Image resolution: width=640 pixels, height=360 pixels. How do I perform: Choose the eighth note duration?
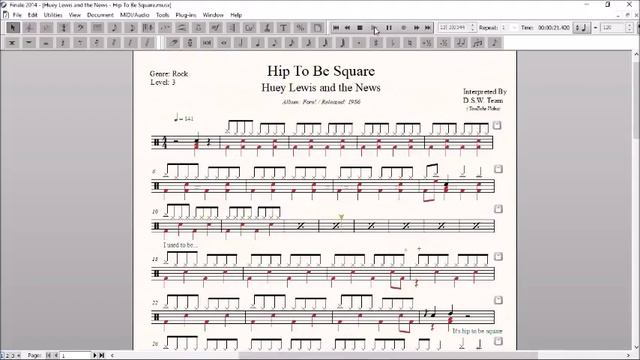point(275,42)
